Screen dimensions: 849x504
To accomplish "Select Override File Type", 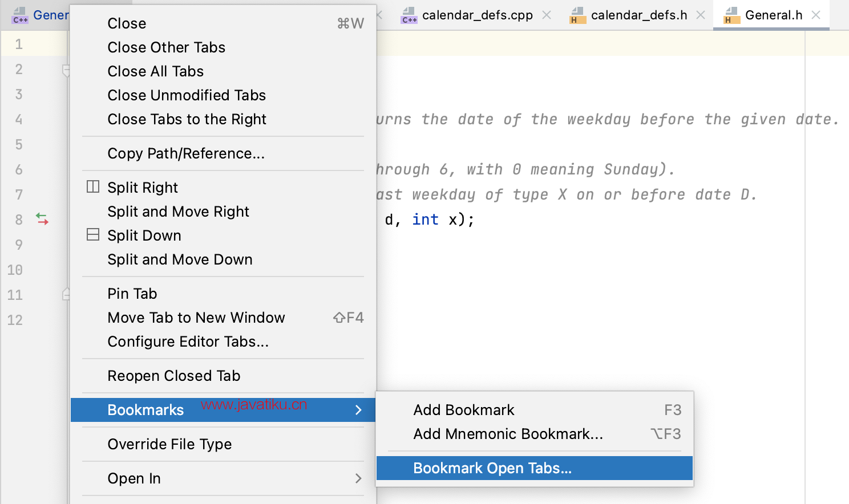I will point(223,444).
